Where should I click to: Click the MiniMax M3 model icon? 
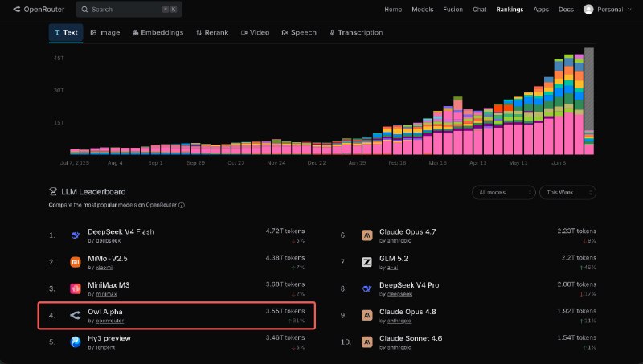(x=76, y=288)
